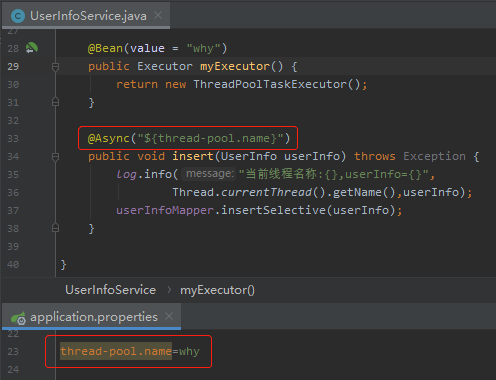Click the insertSelective method call on line 37

click(273, 210)
